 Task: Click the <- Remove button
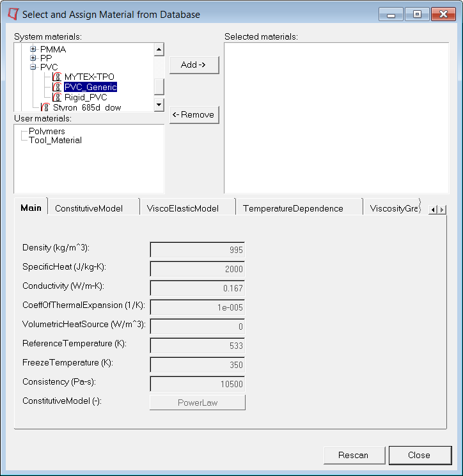point(194,115)
